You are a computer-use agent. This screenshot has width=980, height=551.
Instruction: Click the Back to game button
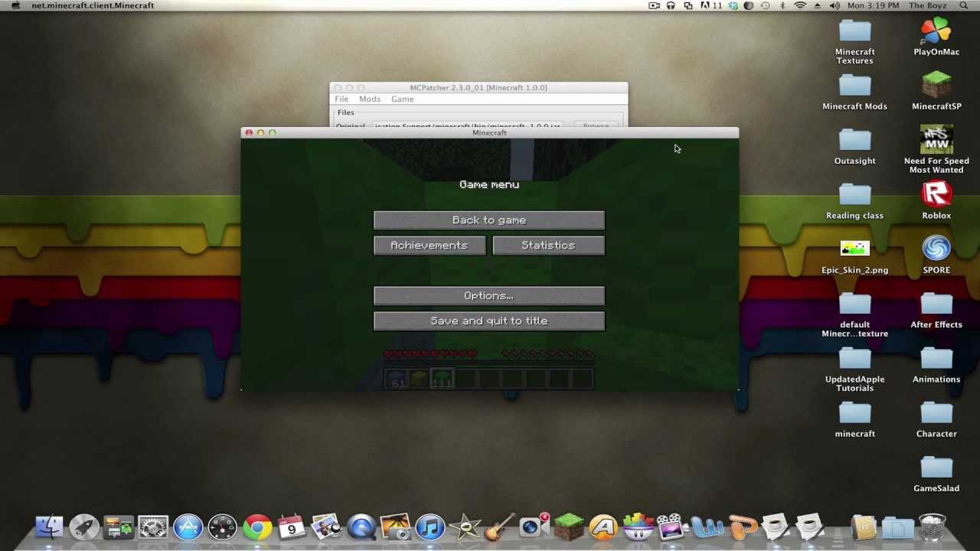coord(489,220)
